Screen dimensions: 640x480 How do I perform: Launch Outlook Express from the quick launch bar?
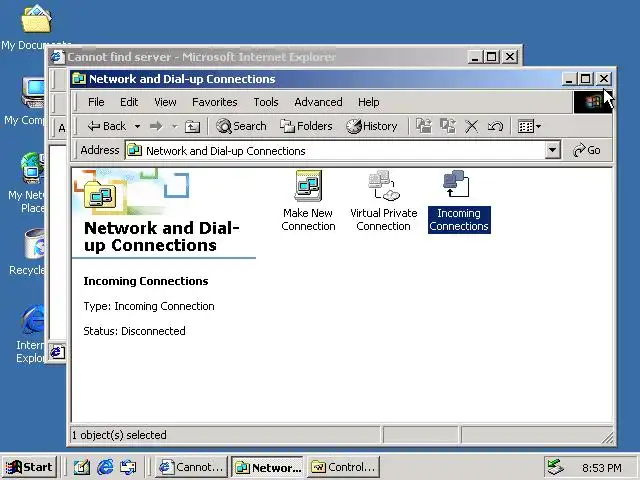click(x=129, y=467)
